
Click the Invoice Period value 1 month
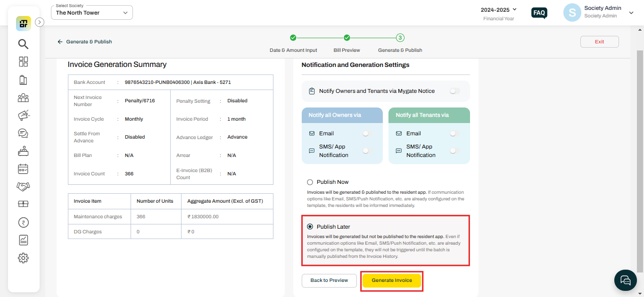click(236, 119)
